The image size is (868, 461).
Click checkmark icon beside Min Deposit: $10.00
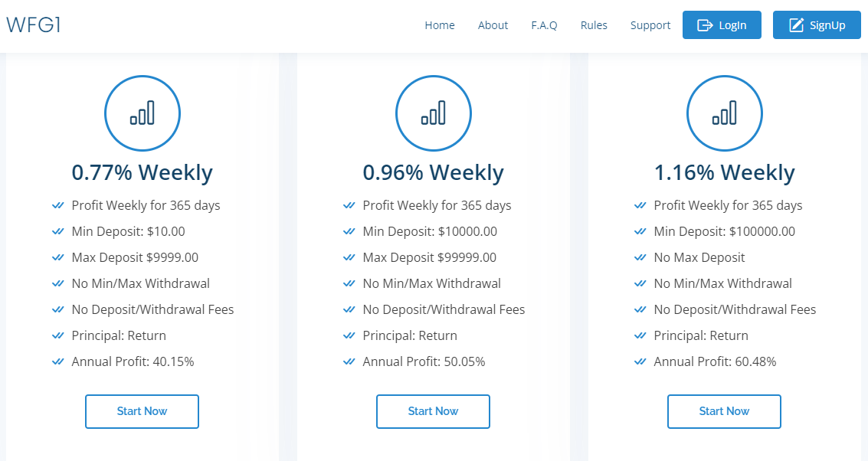click(57, 231)
